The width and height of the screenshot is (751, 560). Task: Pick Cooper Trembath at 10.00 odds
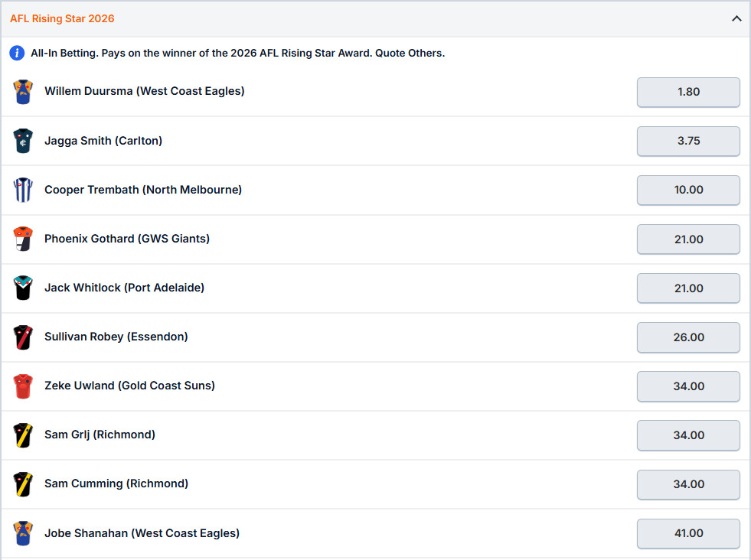pos(688,190)
